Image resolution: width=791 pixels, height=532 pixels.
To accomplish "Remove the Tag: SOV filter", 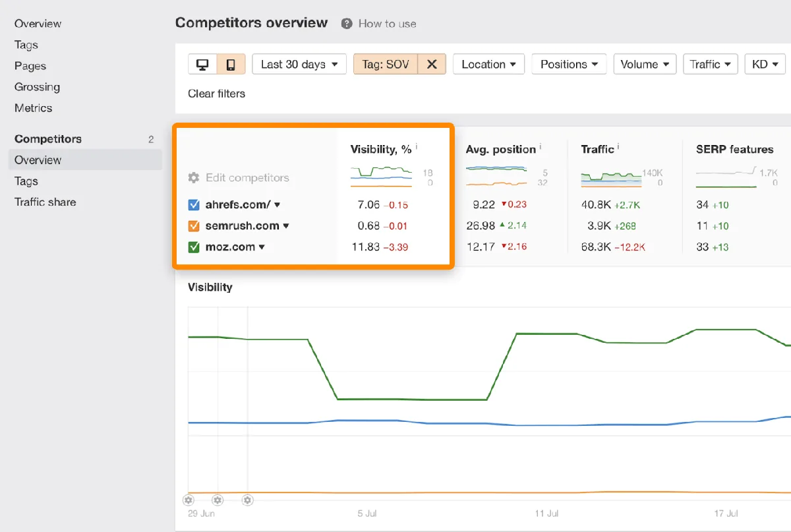I will click(432, 64).
